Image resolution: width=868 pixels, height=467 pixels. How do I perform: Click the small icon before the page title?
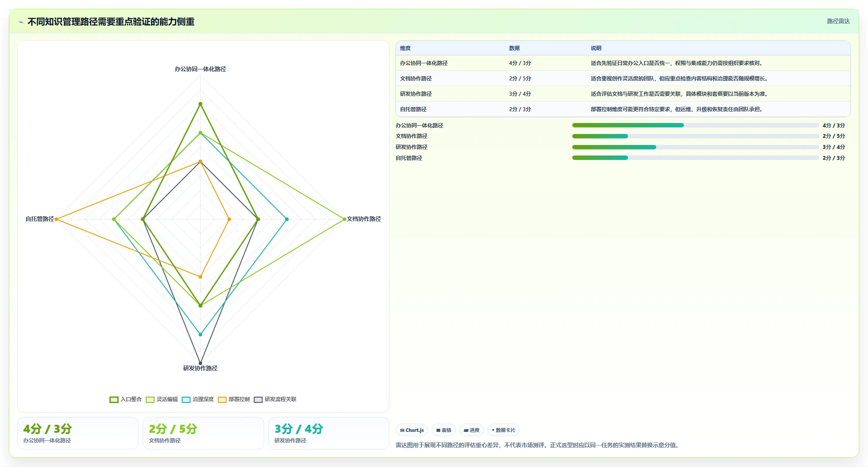pyautogui.click(x=21, y=22)
